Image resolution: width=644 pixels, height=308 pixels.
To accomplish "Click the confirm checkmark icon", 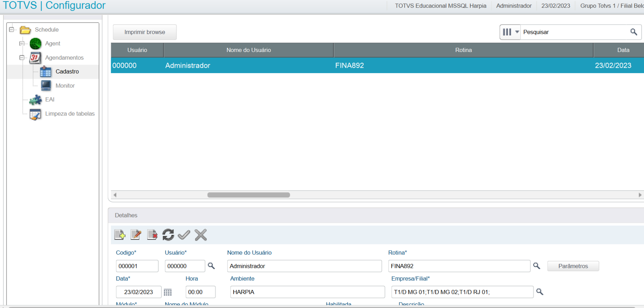I will click(x=184, y=234).
